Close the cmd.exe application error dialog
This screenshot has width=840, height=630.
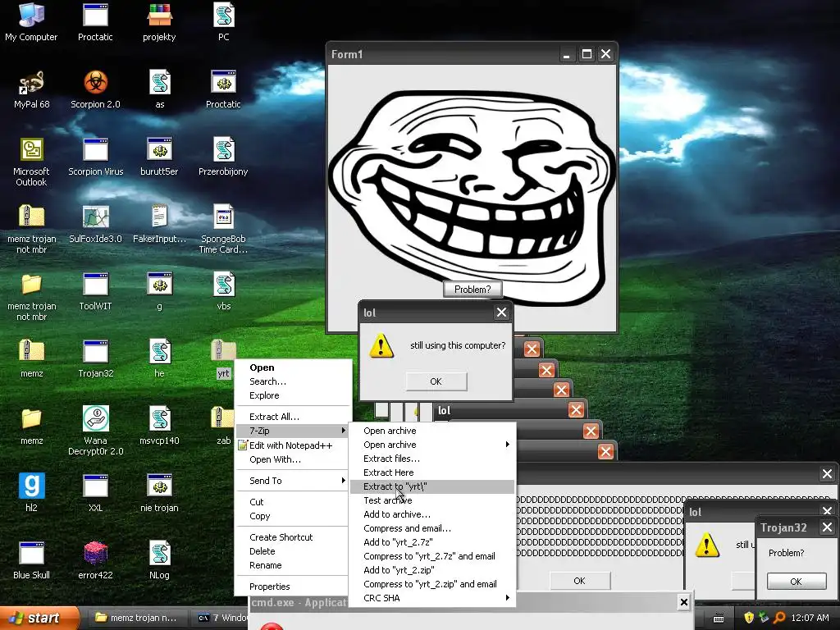683,603
